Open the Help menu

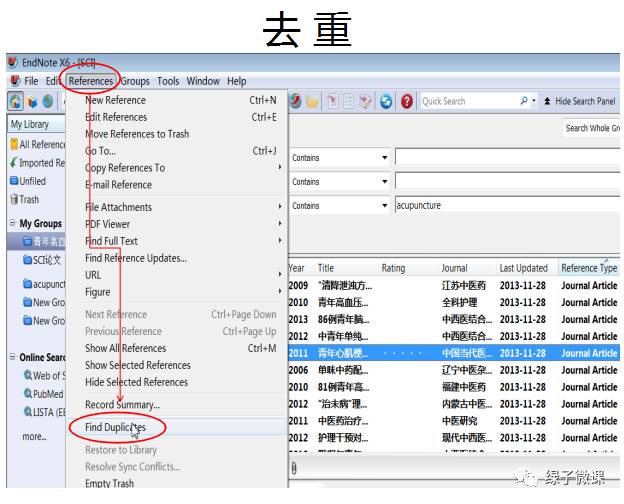pos(237,81)
